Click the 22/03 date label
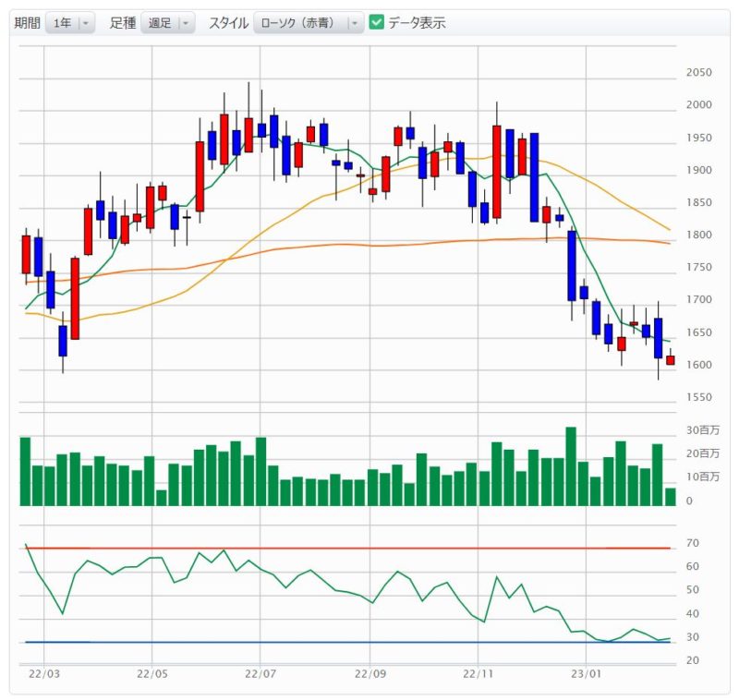 click(x=44, y=674)
